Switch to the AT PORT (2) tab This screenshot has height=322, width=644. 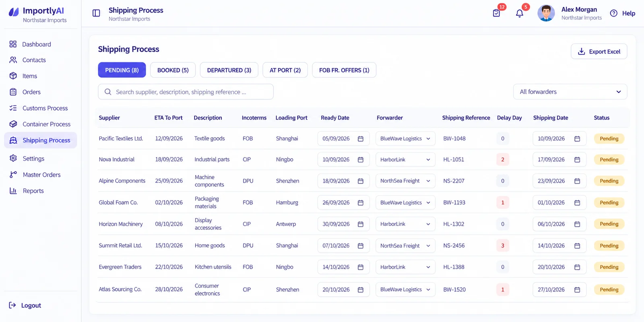pos(285,70)
